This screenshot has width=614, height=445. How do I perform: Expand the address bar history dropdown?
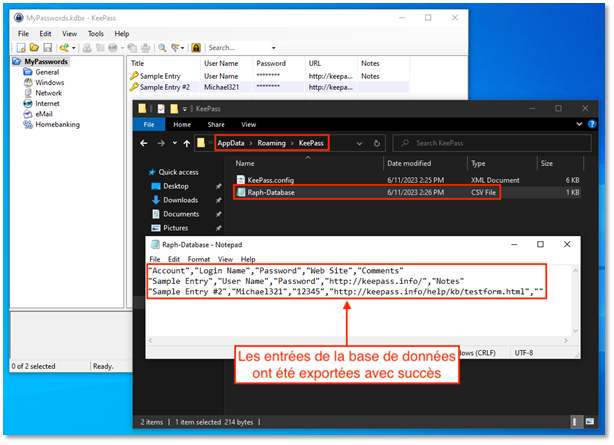pos(359,143)
